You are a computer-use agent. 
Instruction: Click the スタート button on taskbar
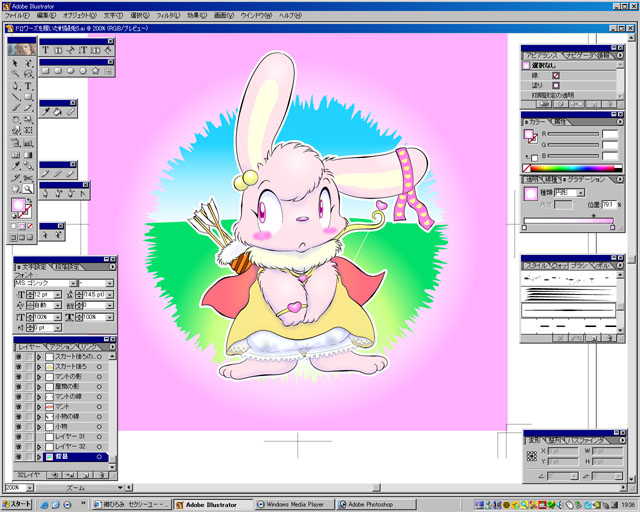click(16, 504)
